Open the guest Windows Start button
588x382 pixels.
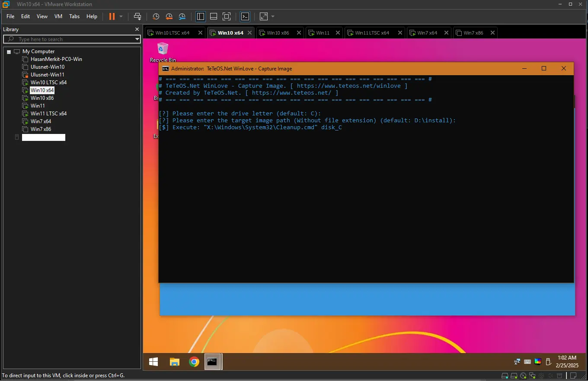[153, 362]
